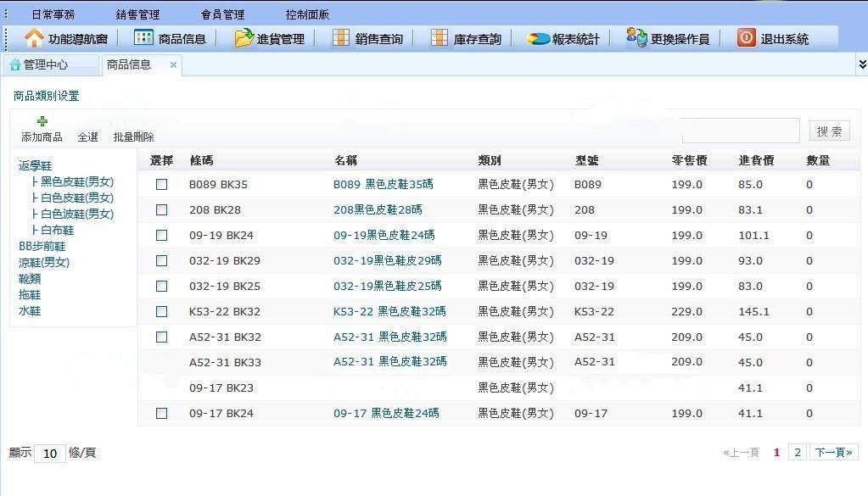Click the items-per-page field showing 10
868x496 pixels.
click(50, 454)
